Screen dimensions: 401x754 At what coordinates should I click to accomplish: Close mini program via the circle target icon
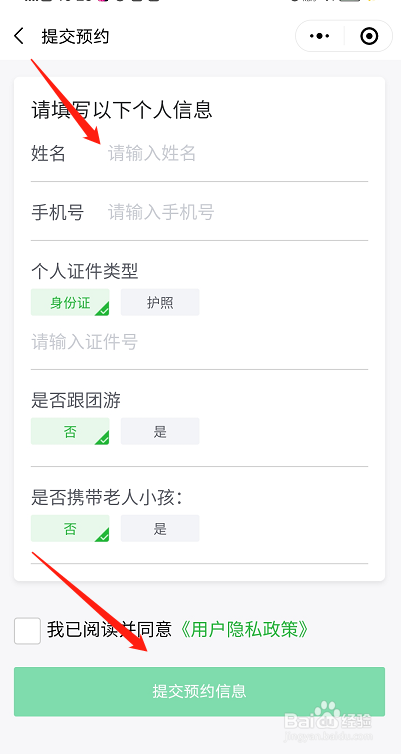369,36
